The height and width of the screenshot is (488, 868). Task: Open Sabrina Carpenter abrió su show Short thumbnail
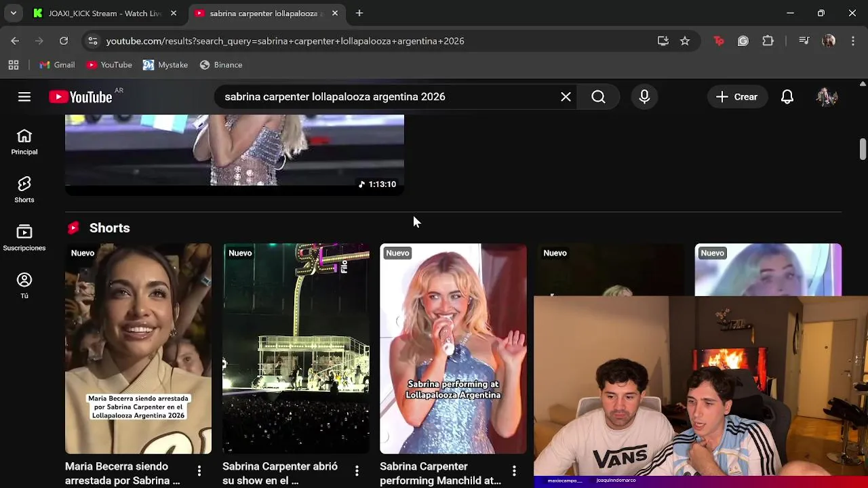tap(296, 348)
